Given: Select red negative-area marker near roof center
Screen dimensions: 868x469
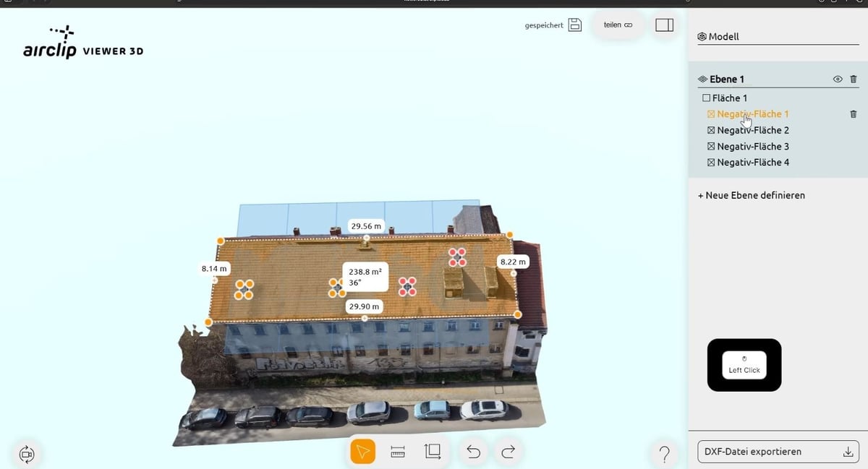Looking at the screenshot, I should tap(408, 286).
